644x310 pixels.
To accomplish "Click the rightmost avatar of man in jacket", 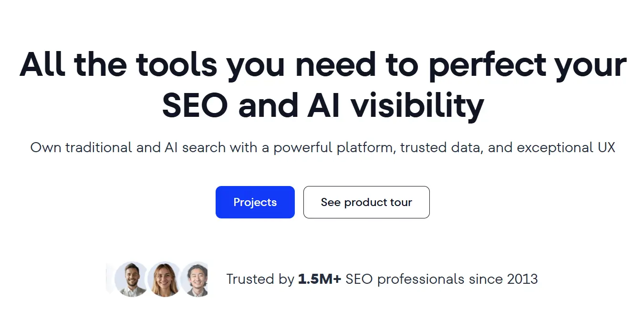I will [x=196, y=279].
